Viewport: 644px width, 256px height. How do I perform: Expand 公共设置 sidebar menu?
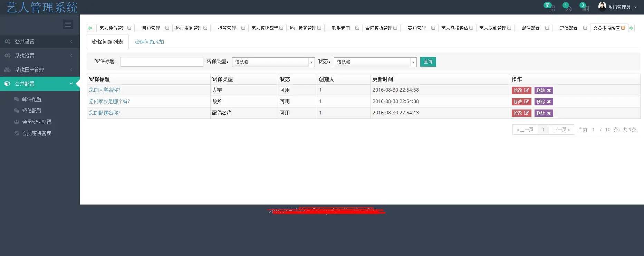click(x=40, y=41)
